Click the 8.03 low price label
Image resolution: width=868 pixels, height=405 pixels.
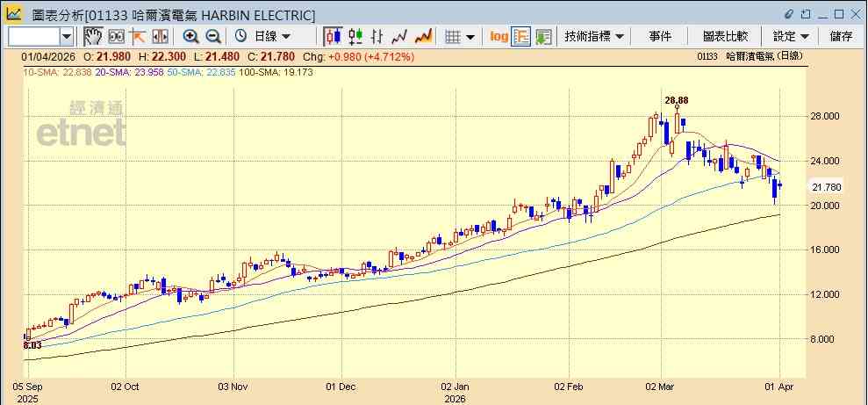[x=32, y=346]
